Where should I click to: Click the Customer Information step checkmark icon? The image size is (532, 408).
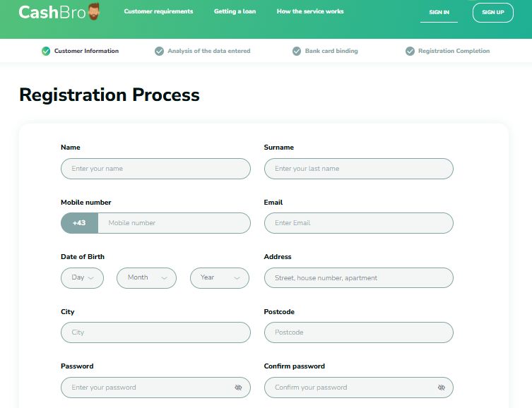click(x=46, y=51)
